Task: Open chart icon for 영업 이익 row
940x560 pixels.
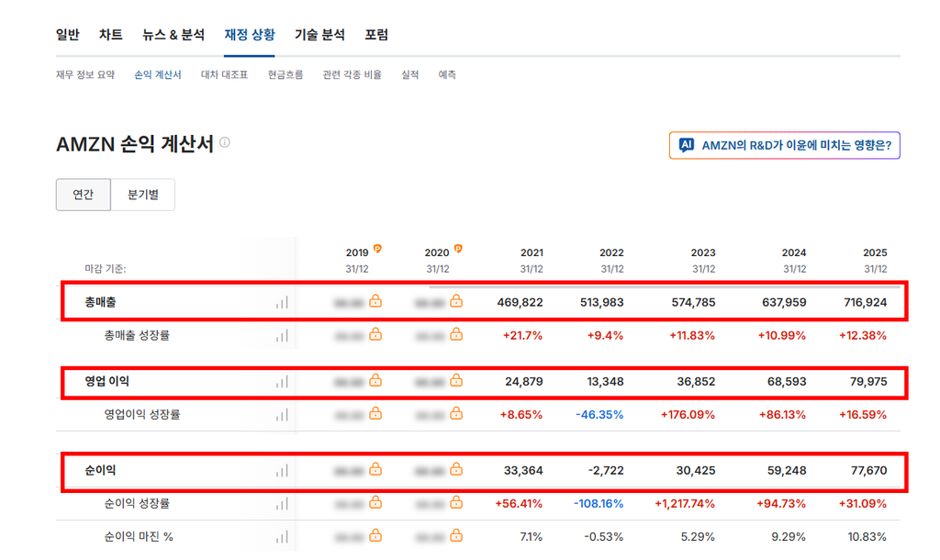Action: pyautogui.click(x=282, y=381)
